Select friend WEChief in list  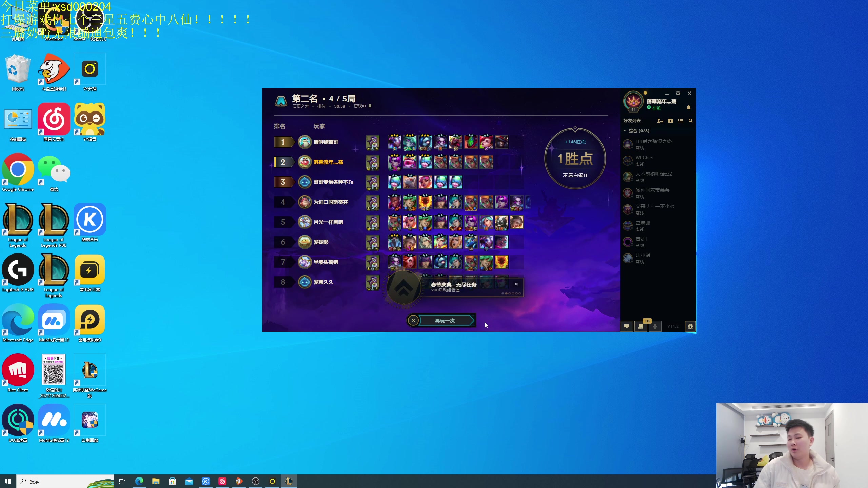click(x=657, y=160)
